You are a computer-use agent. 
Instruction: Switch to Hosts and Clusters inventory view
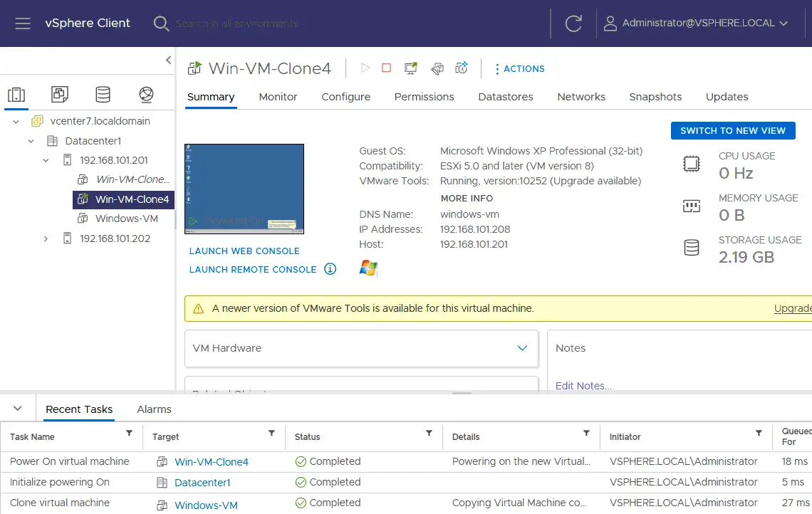coord(16,95)
